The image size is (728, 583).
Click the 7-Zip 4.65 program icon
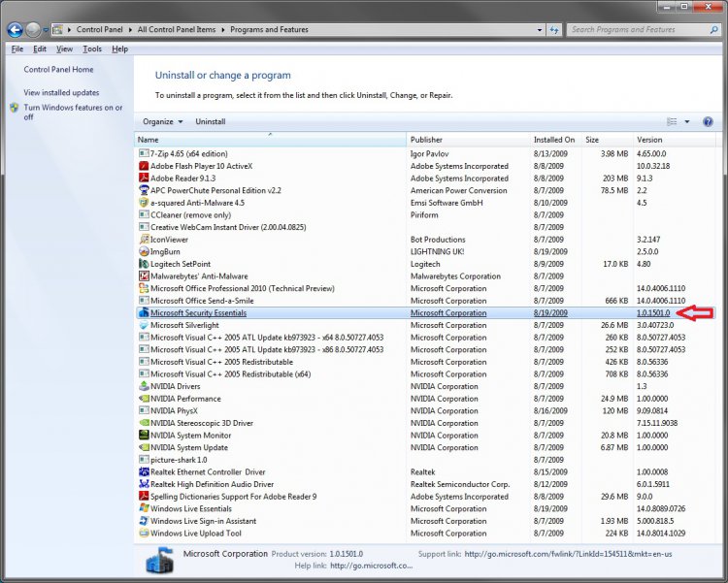coord(144,153)
